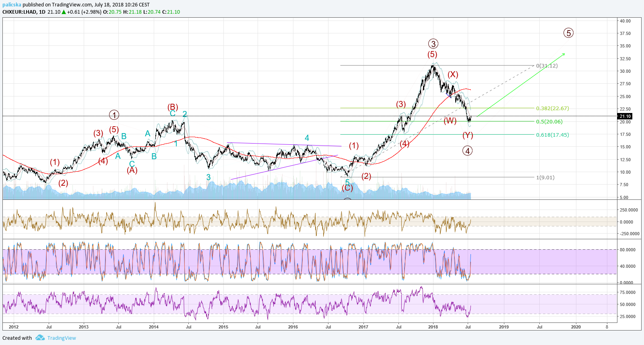644x345 pixels.
Task: Click the green up-triangle change indicator
Action: coord(64,12)
